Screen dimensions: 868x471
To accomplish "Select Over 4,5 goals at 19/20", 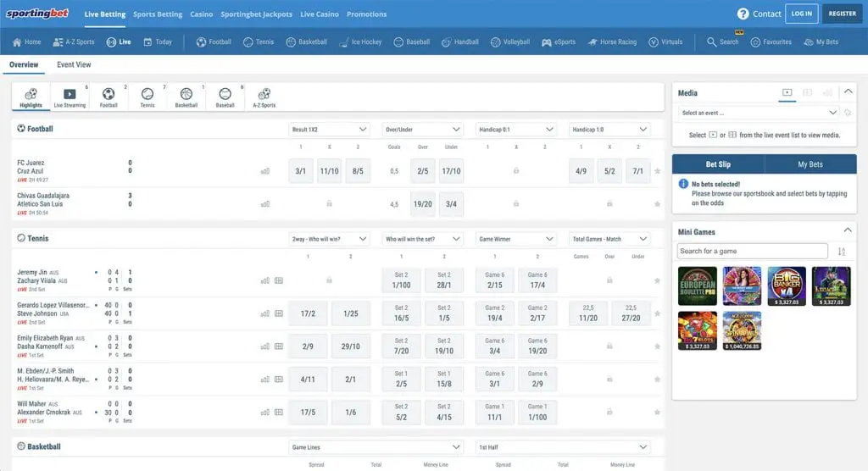I will click(x=422, y=204).
